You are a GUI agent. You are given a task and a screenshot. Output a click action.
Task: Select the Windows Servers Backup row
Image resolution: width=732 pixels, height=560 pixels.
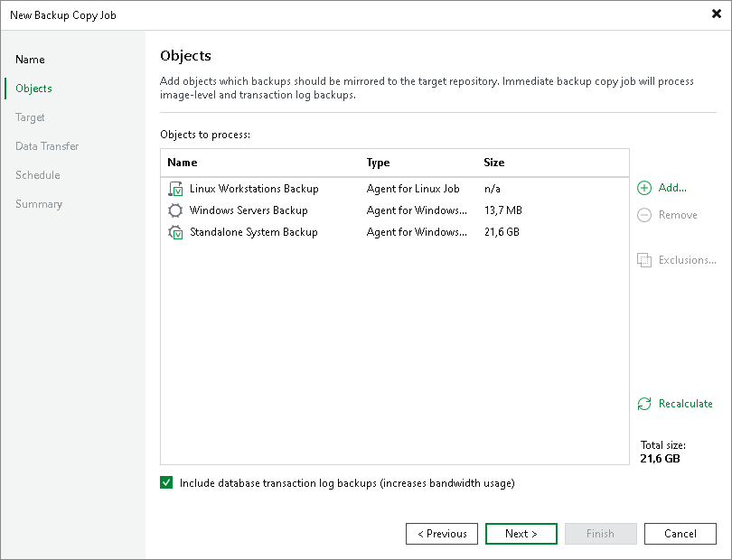(395, 210)
